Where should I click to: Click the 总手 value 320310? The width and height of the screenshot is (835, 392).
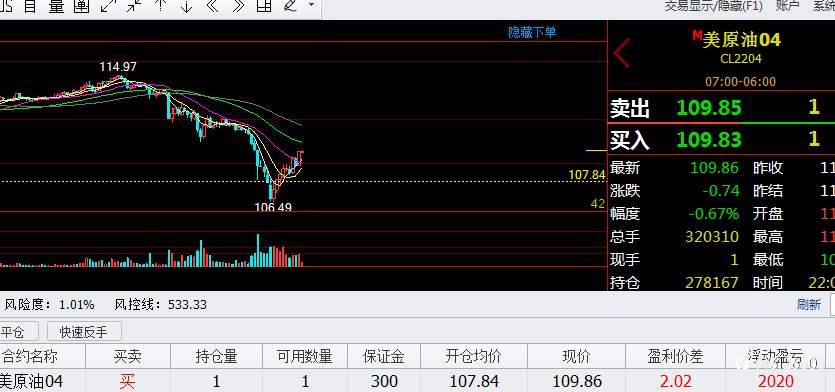pyautogui.click(x=712, y=236)
